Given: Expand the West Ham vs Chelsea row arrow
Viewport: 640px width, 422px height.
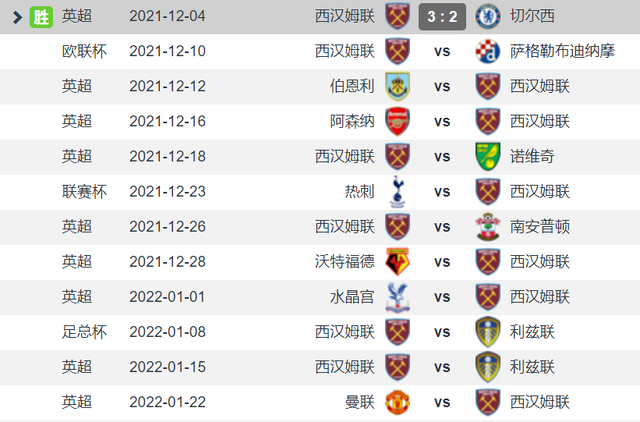Looking at the screenshot, I should tap(17, 17).
